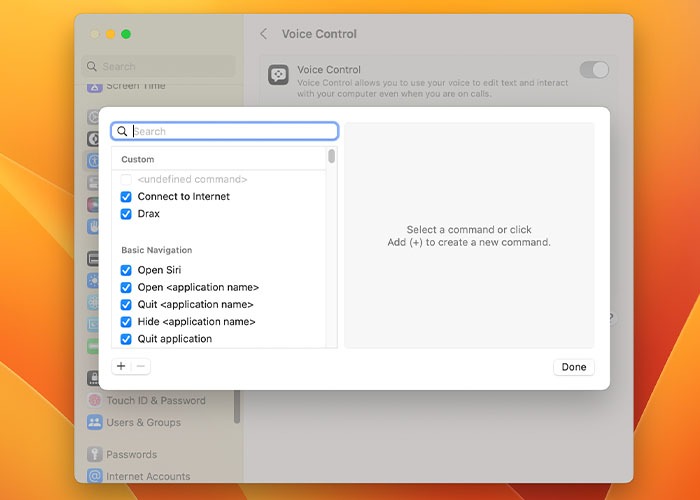Click the Passwords key icon

tap(95, 454)
